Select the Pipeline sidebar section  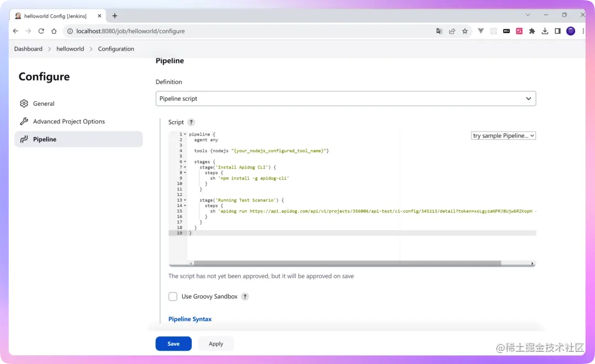coord(79,139)
